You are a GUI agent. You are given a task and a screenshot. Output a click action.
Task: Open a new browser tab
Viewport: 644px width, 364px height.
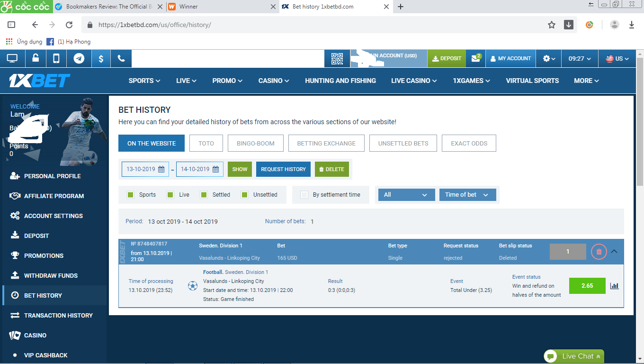pos(401,7)
